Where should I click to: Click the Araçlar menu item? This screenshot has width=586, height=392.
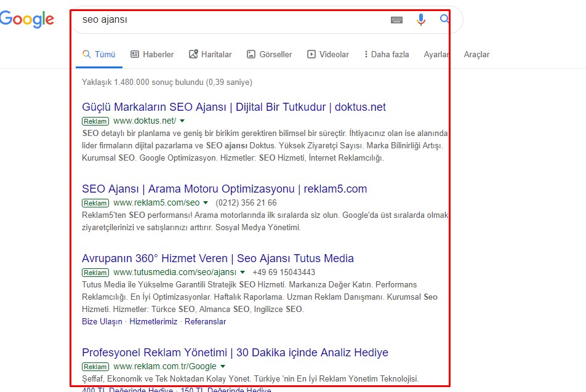(x=477, y=54)
